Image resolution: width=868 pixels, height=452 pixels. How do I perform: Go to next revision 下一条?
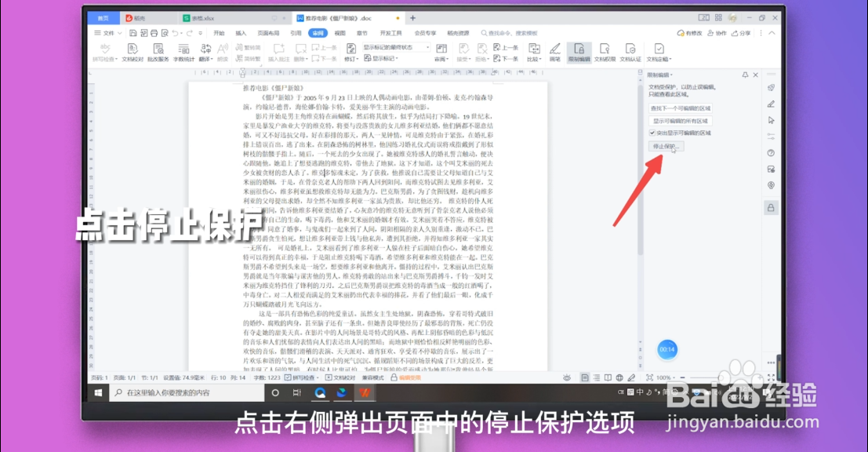tap(506, 58)
